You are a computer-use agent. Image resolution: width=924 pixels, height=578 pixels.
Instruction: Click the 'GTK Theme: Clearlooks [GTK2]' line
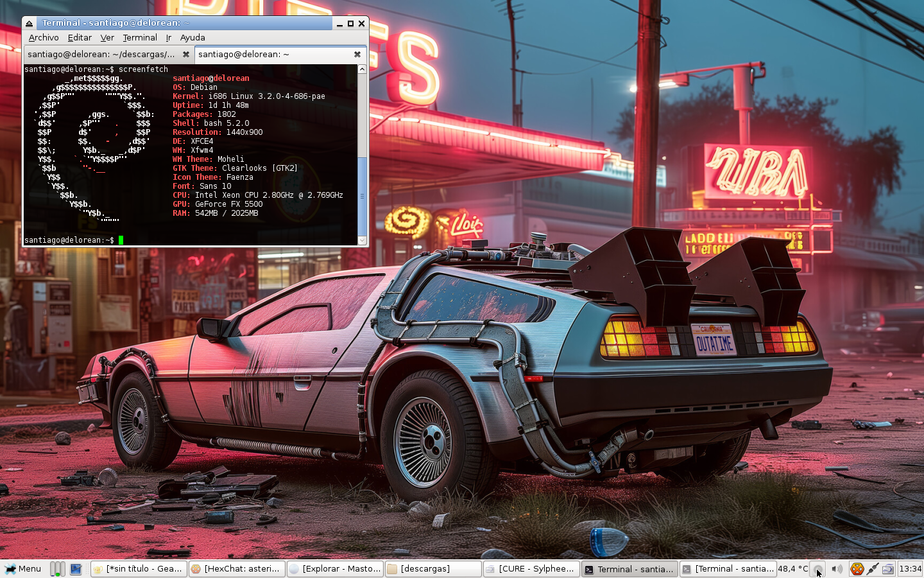click(235, 168)
